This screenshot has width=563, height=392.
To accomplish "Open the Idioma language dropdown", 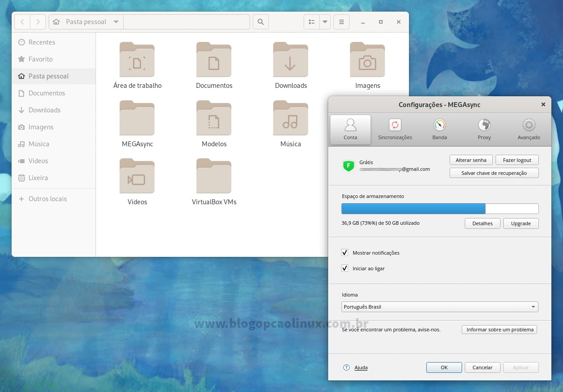I will click(440, 307).
